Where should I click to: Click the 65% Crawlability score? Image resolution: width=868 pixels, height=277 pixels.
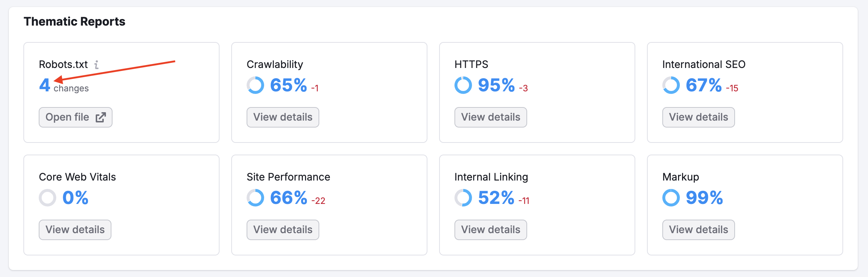tap(288, 85)
